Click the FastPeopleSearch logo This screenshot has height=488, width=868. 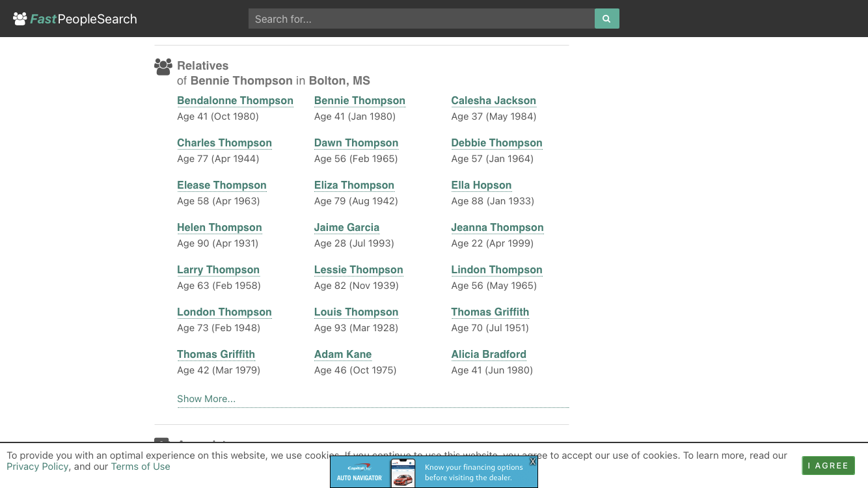tap(75, 19)
